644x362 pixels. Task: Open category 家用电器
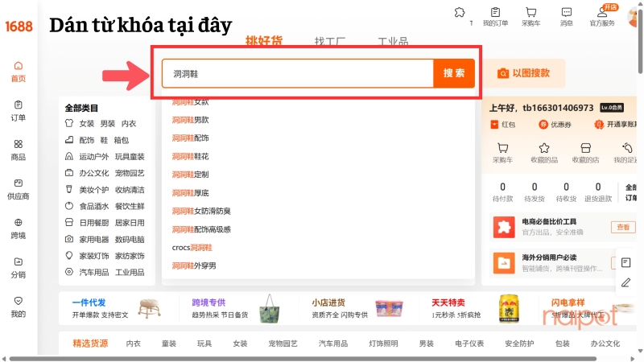click(x=94, y=239)
